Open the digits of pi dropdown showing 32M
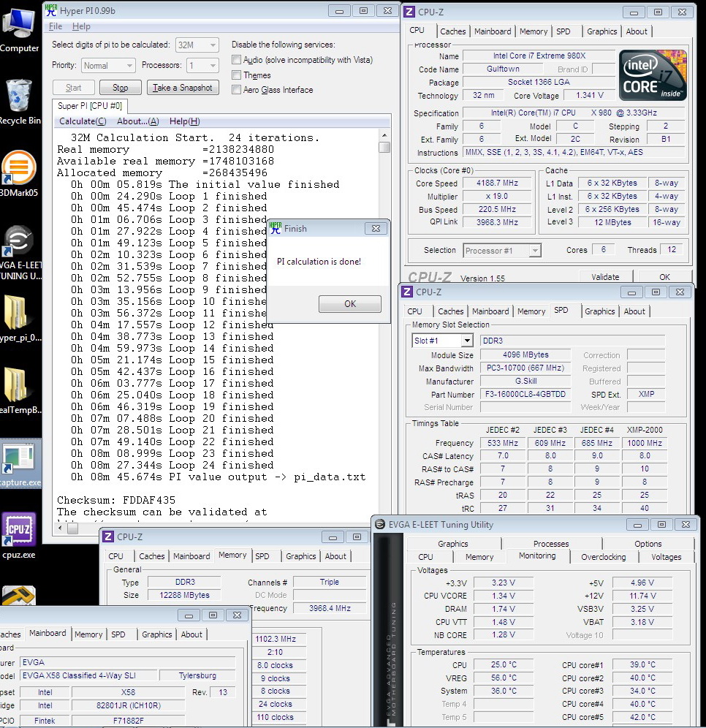The image size is (706, 728). point(197,45)
